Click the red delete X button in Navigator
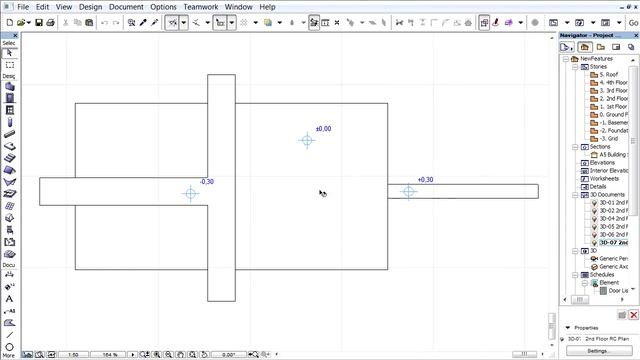The height and width of the screenshot is (360, 640). pos(633,315)
